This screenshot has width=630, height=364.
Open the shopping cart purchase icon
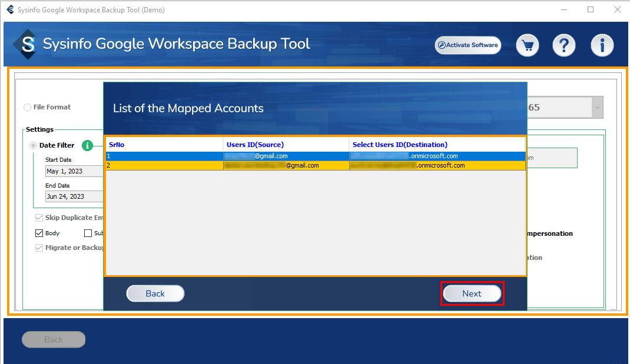pos(528,45)
